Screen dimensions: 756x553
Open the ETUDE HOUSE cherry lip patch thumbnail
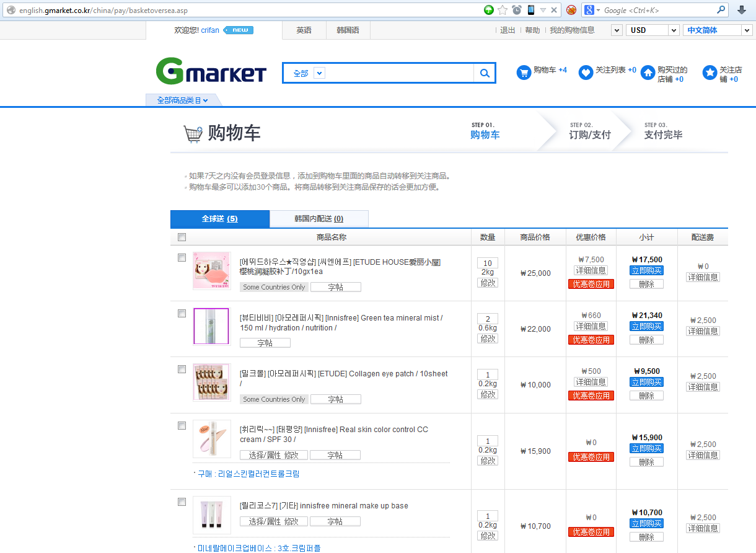click(x=212, y=270)
